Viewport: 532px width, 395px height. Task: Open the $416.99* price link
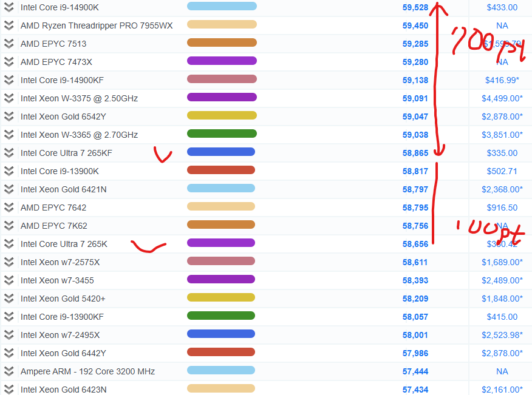tap(502, 80)
